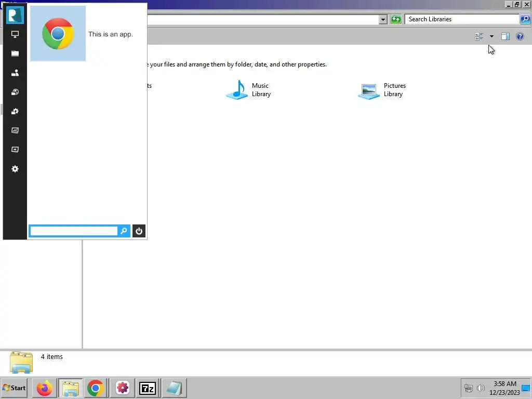532x399 pixels.
Task: Launch the Chrome app tile in start menu
Action: 58,34
